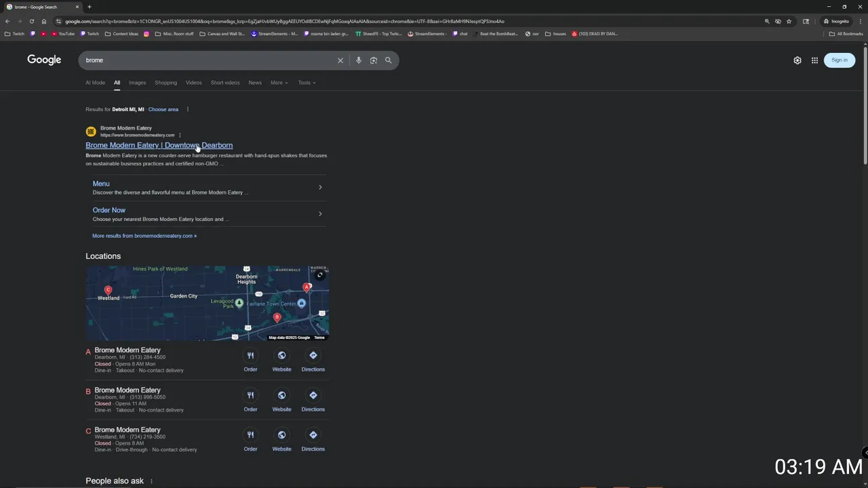Open the Order Now sitelink
Screen dimensions: 868x488
108,210
